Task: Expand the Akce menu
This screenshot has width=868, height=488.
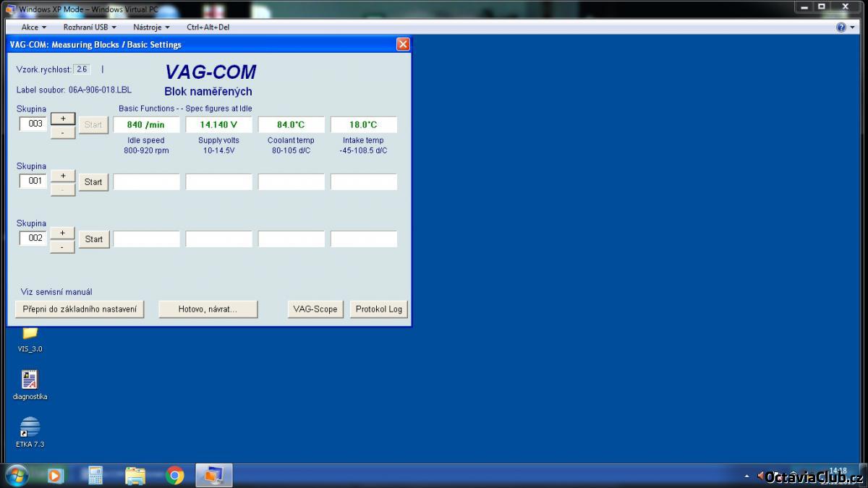Action: 33,27
